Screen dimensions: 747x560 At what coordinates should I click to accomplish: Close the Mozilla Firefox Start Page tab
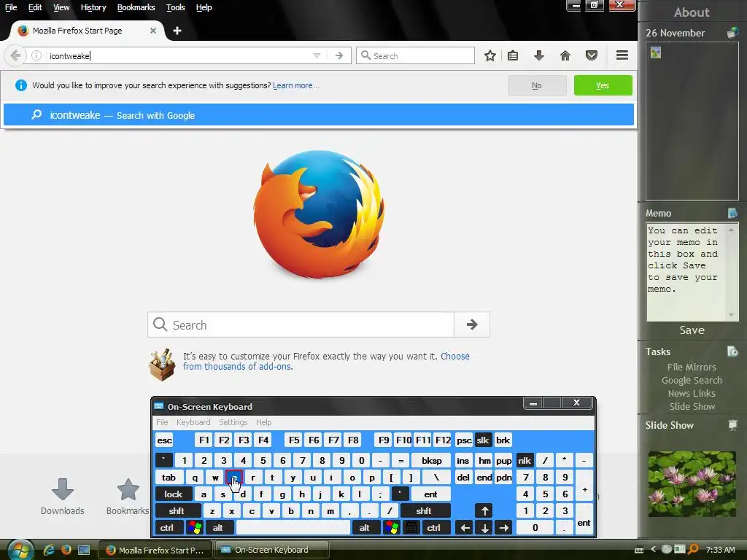click(153, 31)
